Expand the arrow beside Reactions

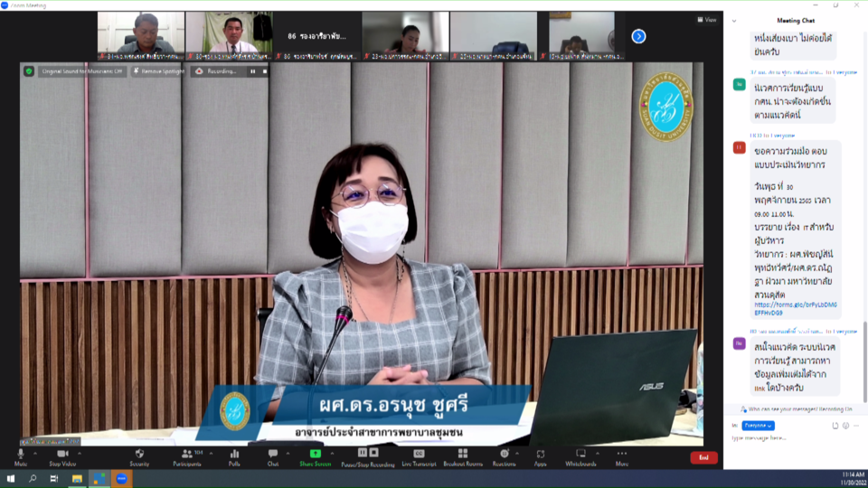[x=517, y=453]
